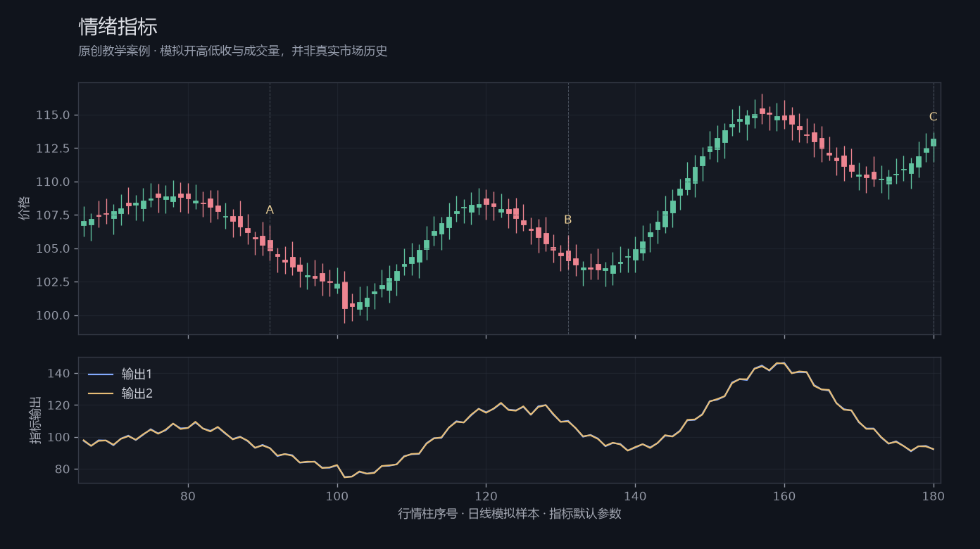
Task: Click the price tick 100.0
Action: (53, 315)
